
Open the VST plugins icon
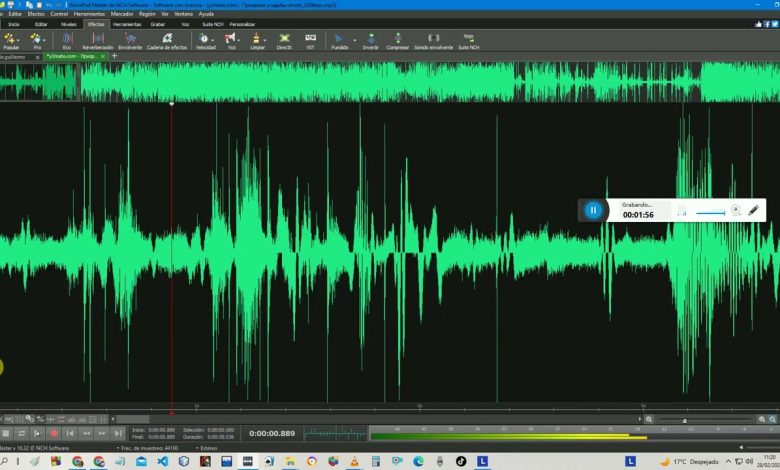(x=310, y=40)
